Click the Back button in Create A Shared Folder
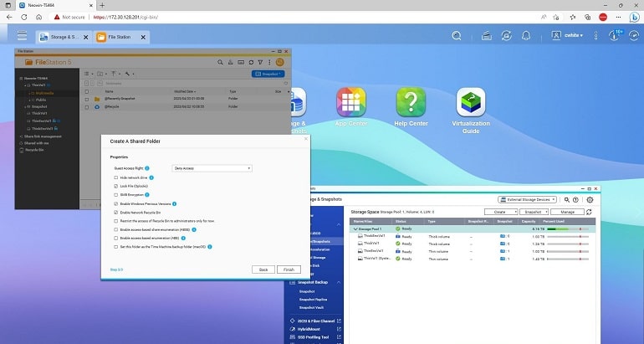Screen dimensions: 644x344 coord(263,270)
